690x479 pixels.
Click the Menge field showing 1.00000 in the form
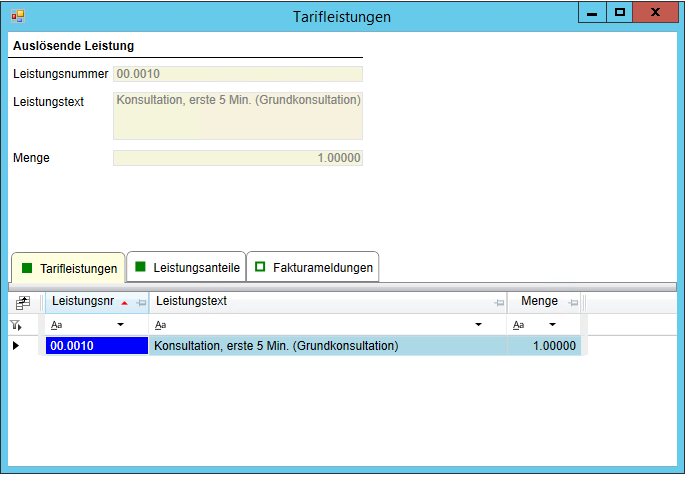(238, 158)
